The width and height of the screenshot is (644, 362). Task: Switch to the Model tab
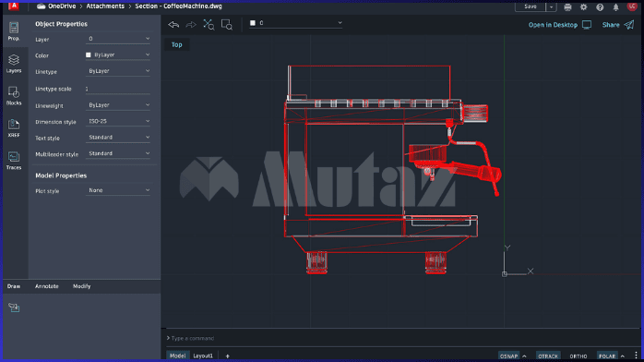click(x=177, y=356)
